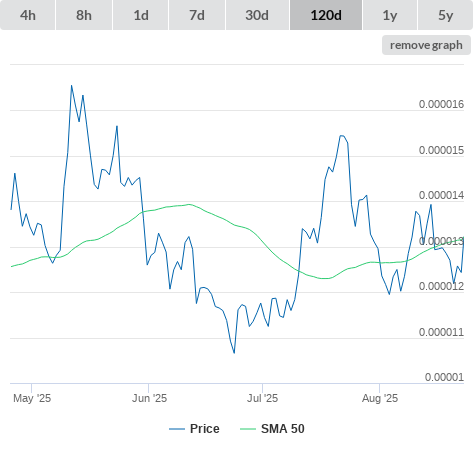Click the Aug '25 axis label
The width and height of the screenshot is (474, 455).
[380, 398]
